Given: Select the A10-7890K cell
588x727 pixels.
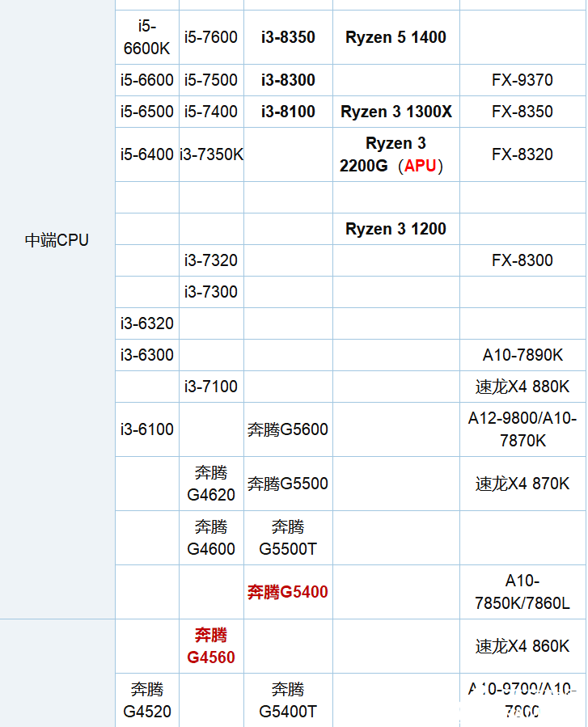Looking at the screenshot, I should pos(522,355).
